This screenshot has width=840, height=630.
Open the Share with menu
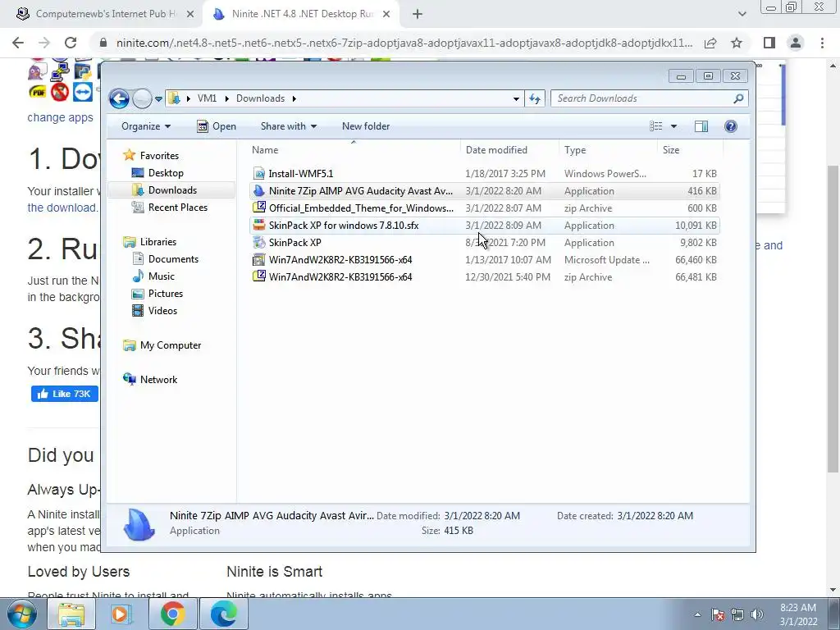pos(289,126)
